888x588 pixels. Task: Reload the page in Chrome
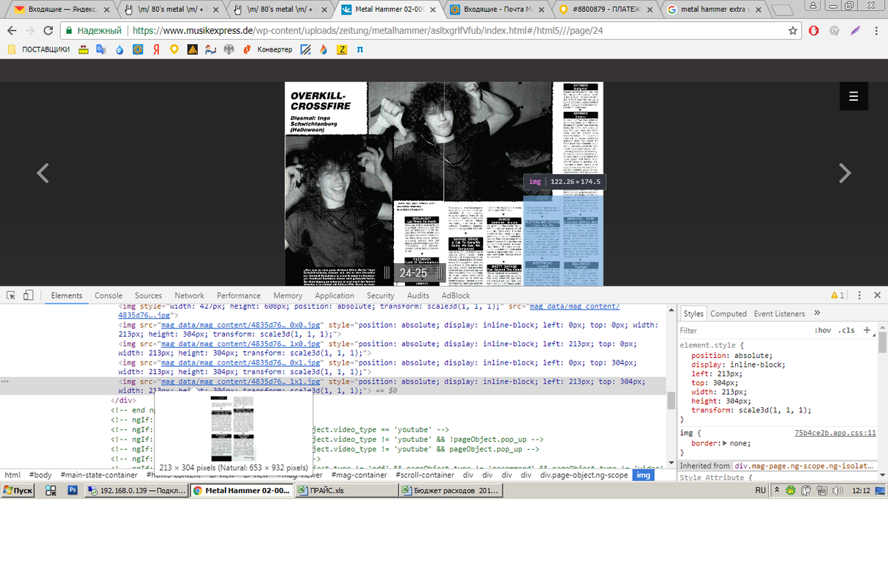[x=48, y=31]
